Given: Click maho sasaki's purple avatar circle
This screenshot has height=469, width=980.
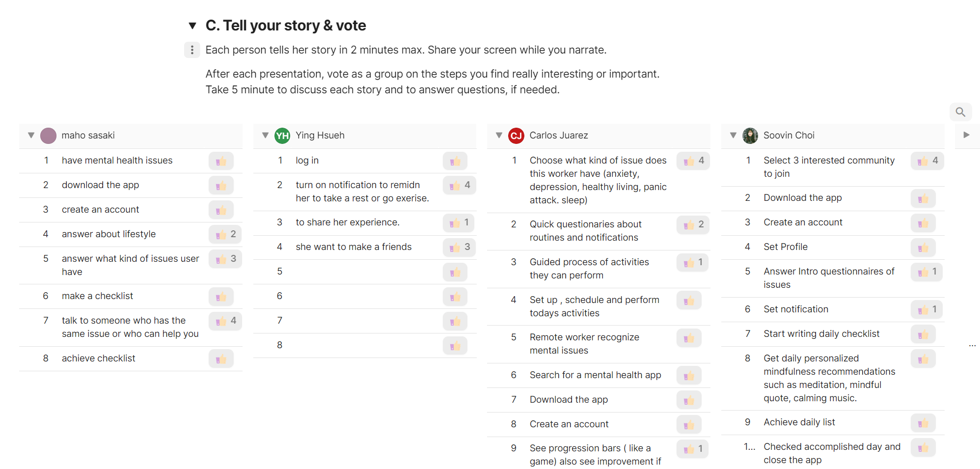Looking at the screenshot, I should (48, 136).
